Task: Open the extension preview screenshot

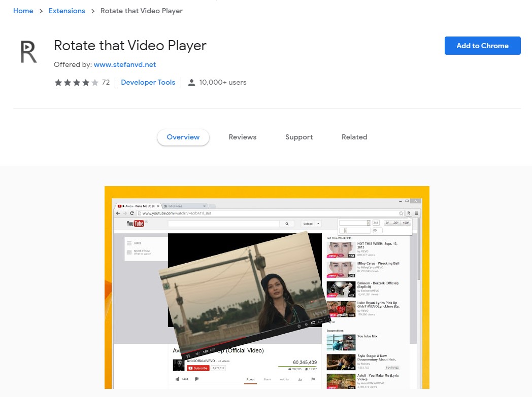Action: 267,287
